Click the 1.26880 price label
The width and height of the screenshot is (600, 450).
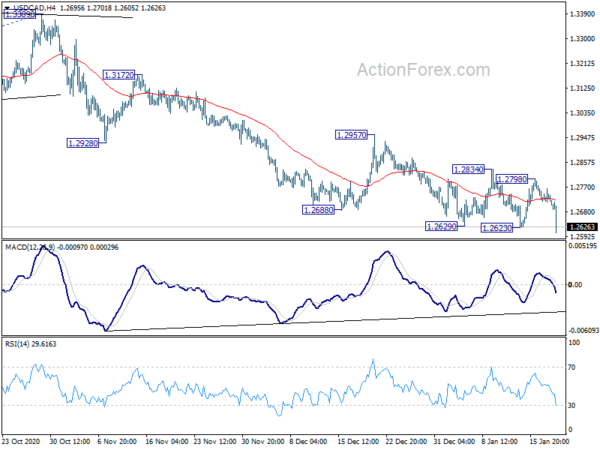[x=318, y=210]
